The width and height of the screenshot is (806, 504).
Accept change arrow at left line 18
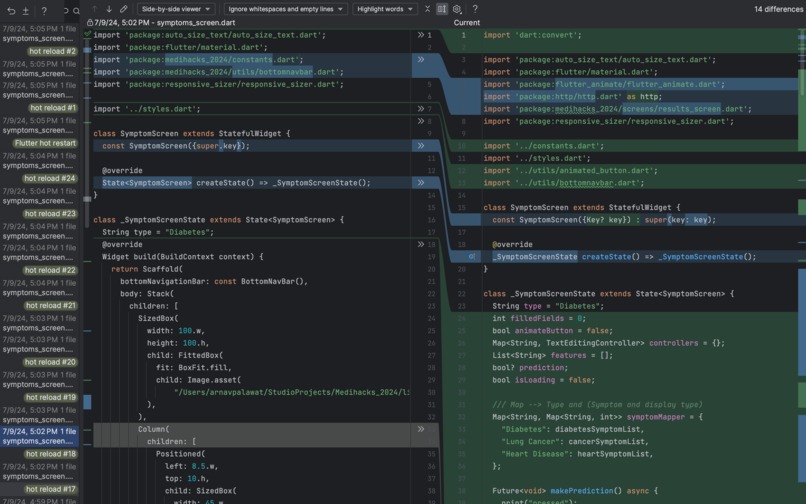pyautogui.click(x=420, y=244)
